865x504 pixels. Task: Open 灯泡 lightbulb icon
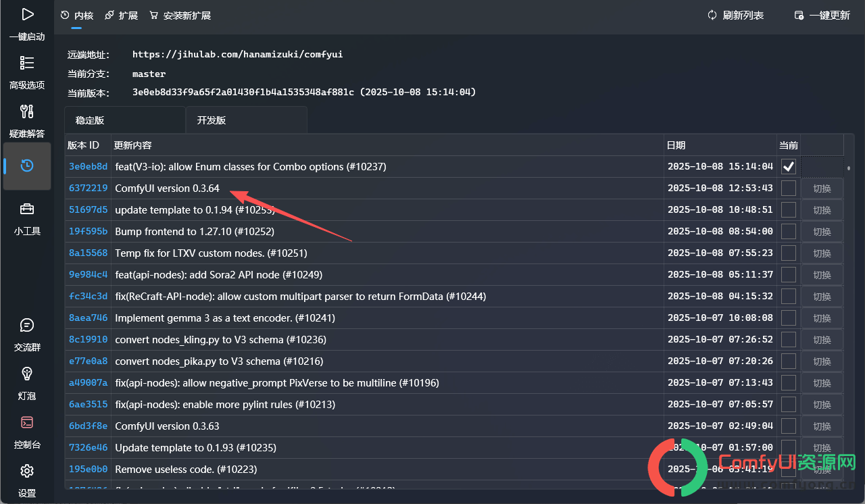click(x=27, y=374)
